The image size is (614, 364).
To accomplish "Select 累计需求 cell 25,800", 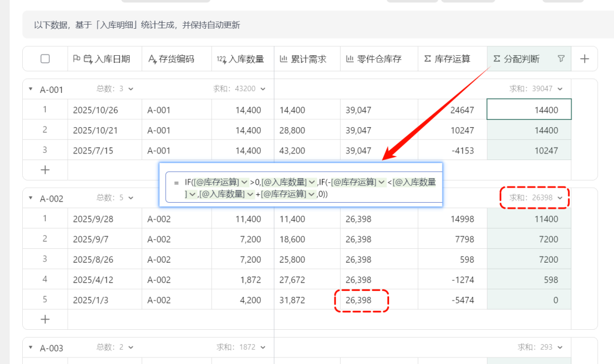I will (x=308, y=260).
